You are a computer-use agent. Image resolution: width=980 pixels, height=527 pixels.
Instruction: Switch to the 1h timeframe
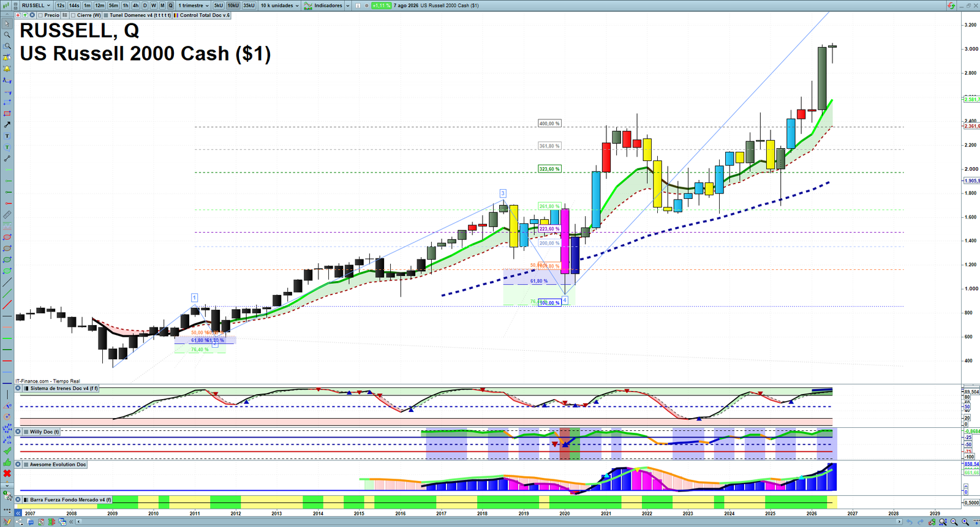coord(126,6)
